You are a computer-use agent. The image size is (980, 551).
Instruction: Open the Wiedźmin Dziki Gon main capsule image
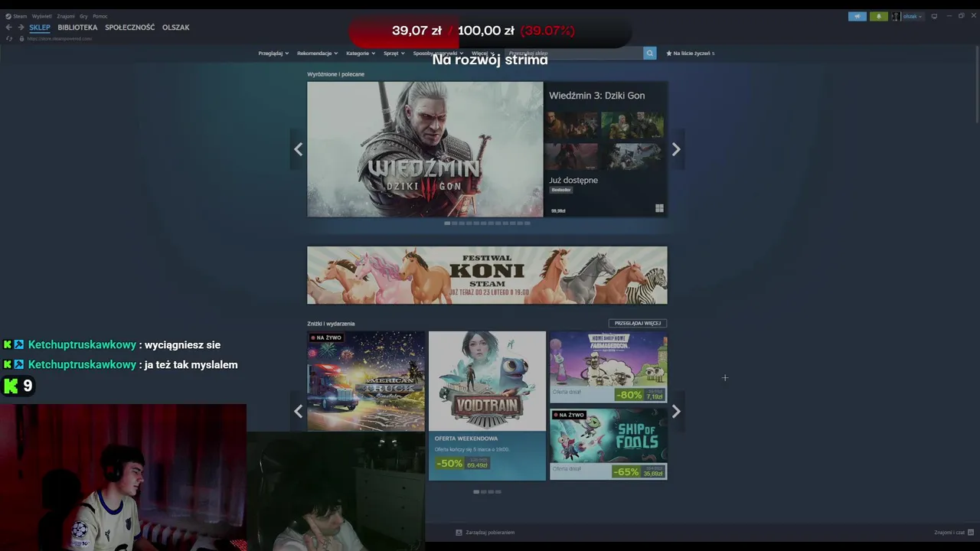(425, 149)
